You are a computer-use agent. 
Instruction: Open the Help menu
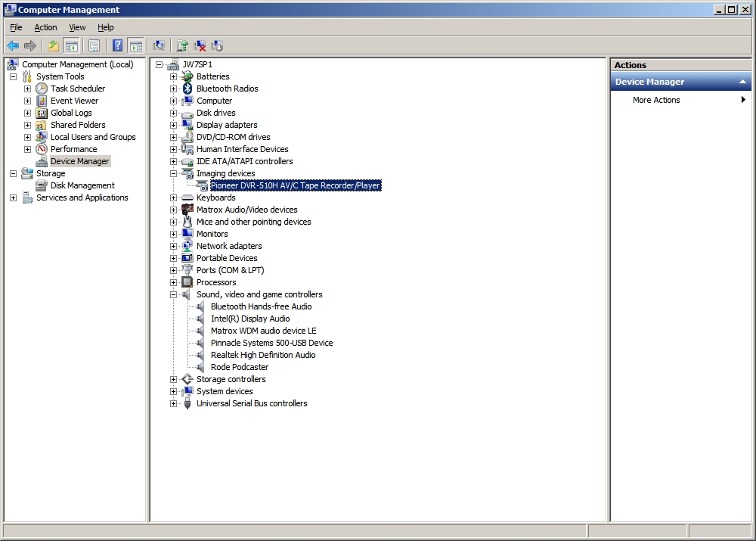(x=106, y=27)
